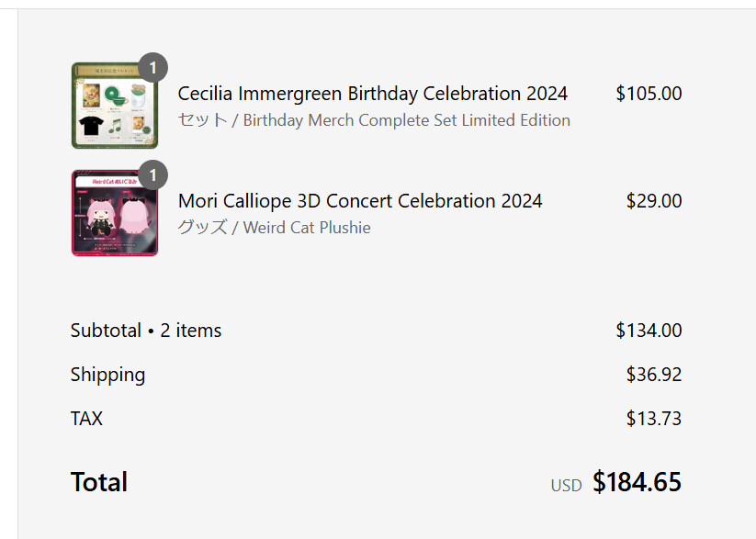Click the bold Total label

click(x=99, y=482)
